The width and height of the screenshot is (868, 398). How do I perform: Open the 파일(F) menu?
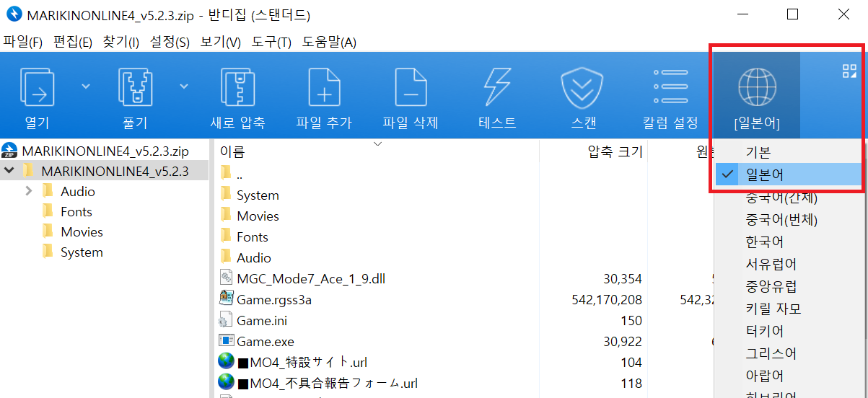(x=23, y=42)
